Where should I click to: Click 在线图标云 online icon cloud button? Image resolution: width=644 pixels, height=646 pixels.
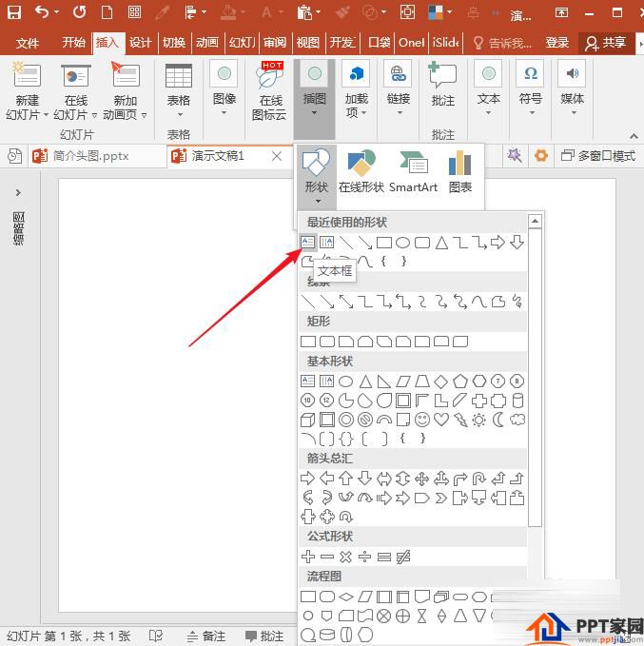pos(269,90)
